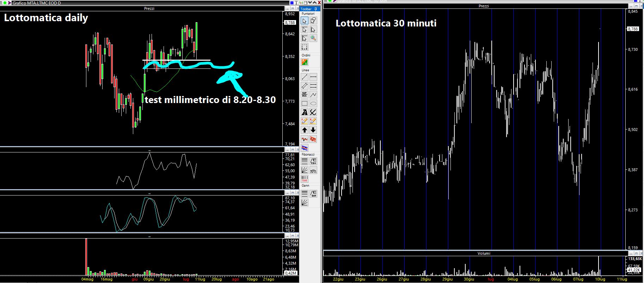
Task: Select the Gann fan tool
Action: (305, 202)
